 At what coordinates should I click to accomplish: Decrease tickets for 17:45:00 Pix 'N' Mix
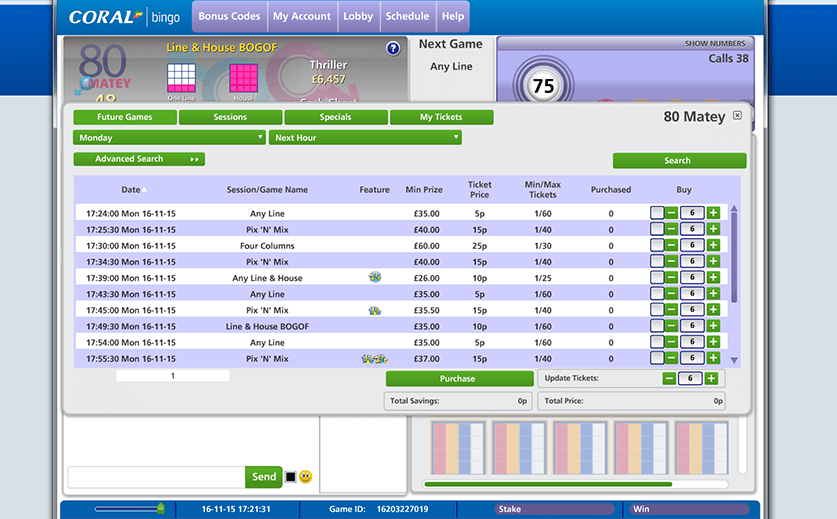coord(672,309)
